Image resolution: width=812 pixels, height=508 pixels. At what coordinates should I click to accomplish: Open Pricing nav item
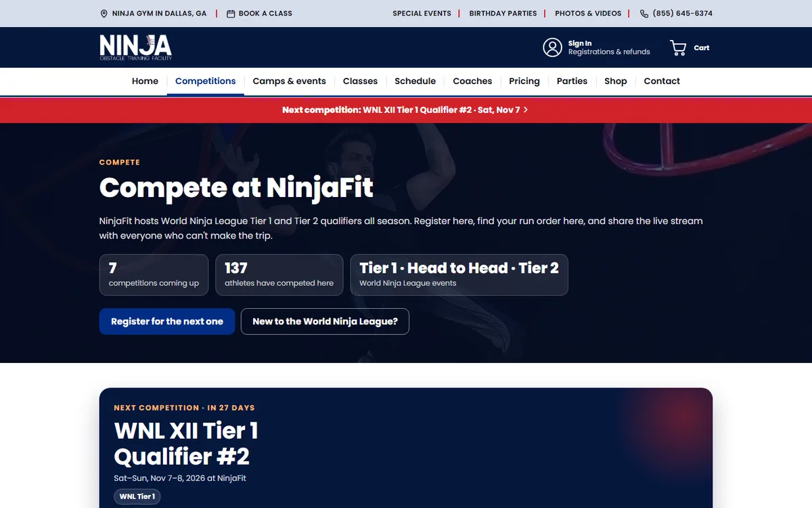pyautogui.click(x=524, y=81)
